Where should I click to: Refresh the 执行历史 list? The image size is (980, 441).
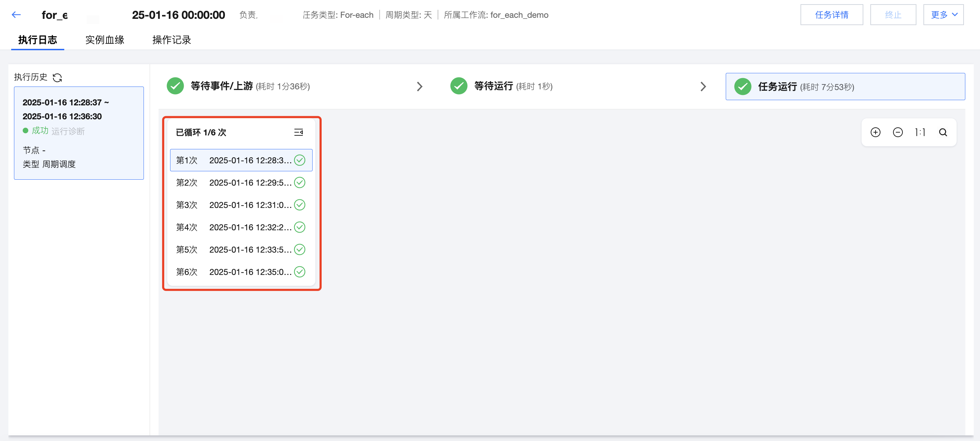pos(57,77)
